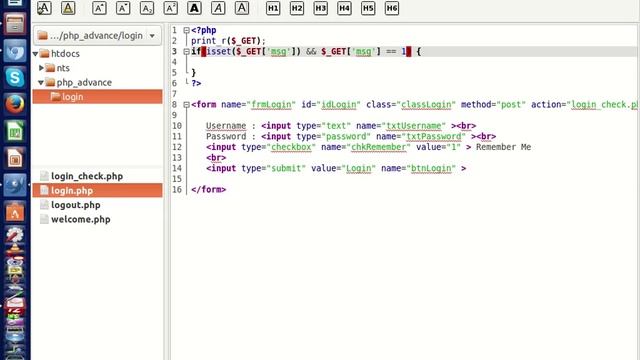Viewport: 640px width, 360px height.
Task: Open welcome.php in the file list
Action: [81, 219]
